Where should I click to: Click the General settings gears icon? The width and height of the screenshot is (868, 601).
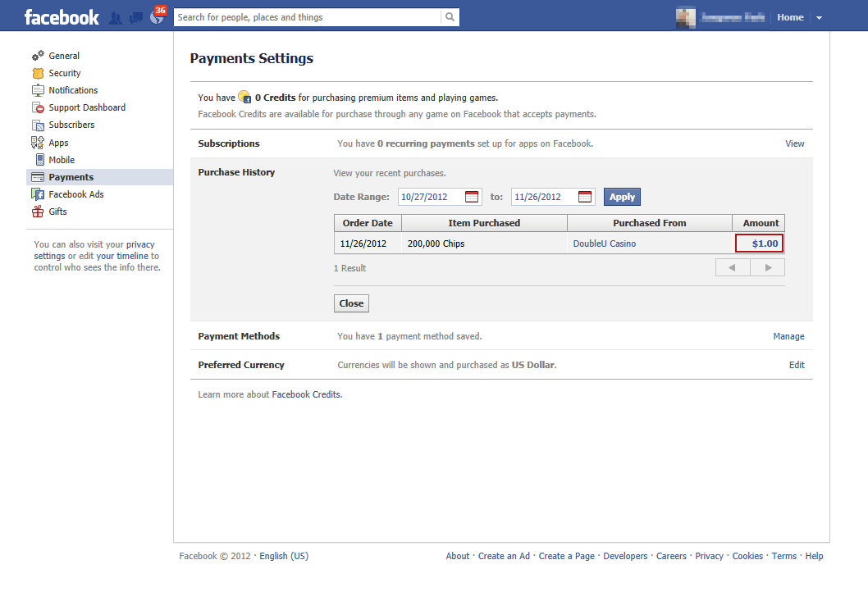38,55
